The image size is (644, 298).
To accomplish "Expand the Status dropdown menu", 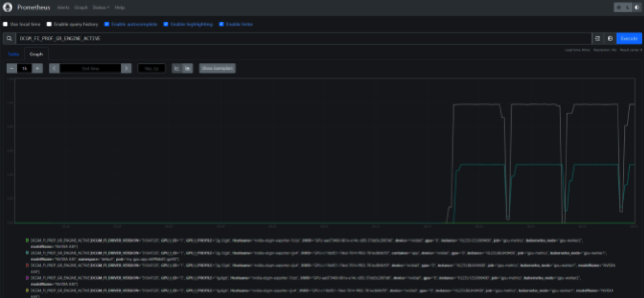I will (101, 7).
